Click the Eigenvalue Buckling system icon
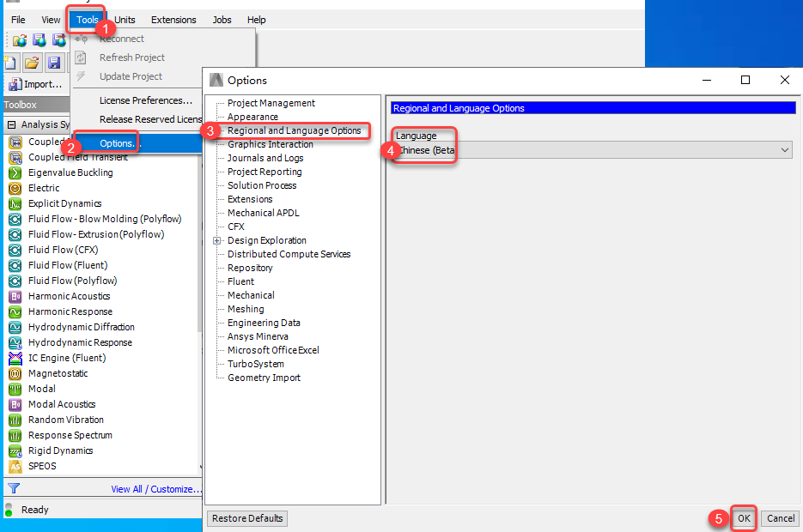The height and width of the screenshot is (532, 803). pyautogui.click(x=15, y=173)
